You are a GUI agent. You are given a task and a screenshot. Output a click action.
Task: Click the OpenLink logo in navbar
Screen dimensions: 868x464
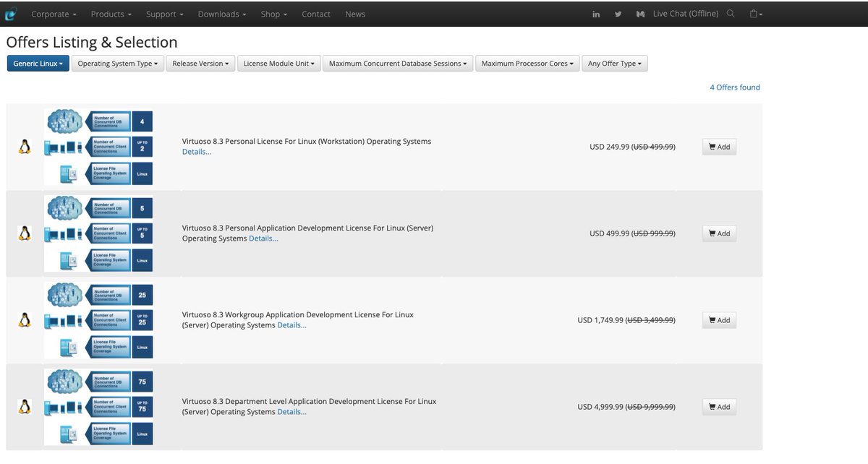pyautogui.click(x=11, y=14)
